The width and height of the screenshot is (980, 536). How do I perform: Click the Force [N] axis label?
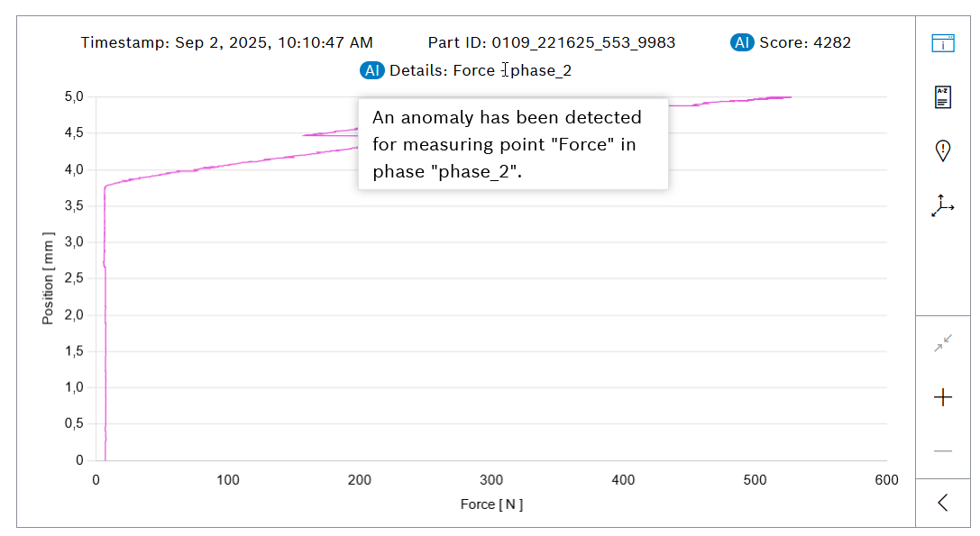click(491, 504)
